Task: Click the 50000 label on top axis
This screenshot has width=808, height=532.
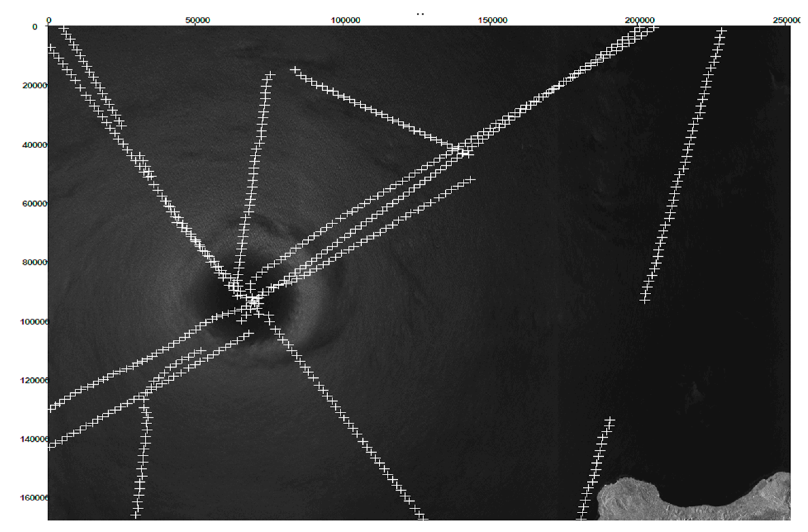Action: (x=197, y=20)
